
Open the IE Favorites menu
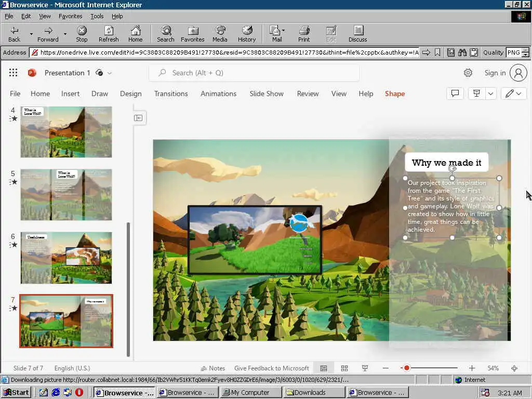click(x=70, y=16)
